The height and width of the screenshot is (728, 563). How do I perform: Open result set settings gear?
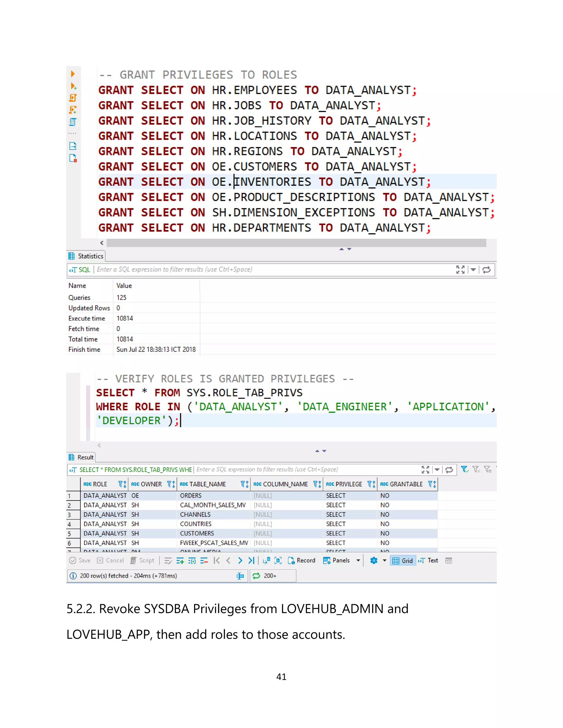point(374,561)
